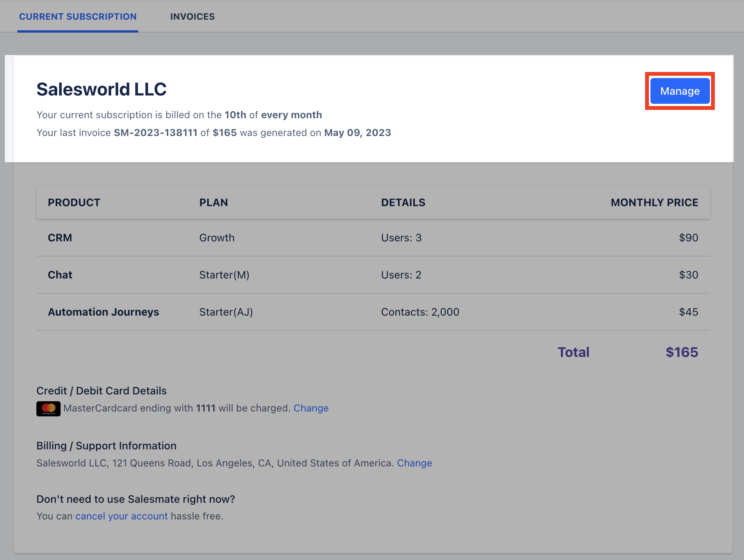Image resolution: width=744 pixels, height=560 pixels.
Task: Select the Starter(AJ) plan cell
Action: 226,312
